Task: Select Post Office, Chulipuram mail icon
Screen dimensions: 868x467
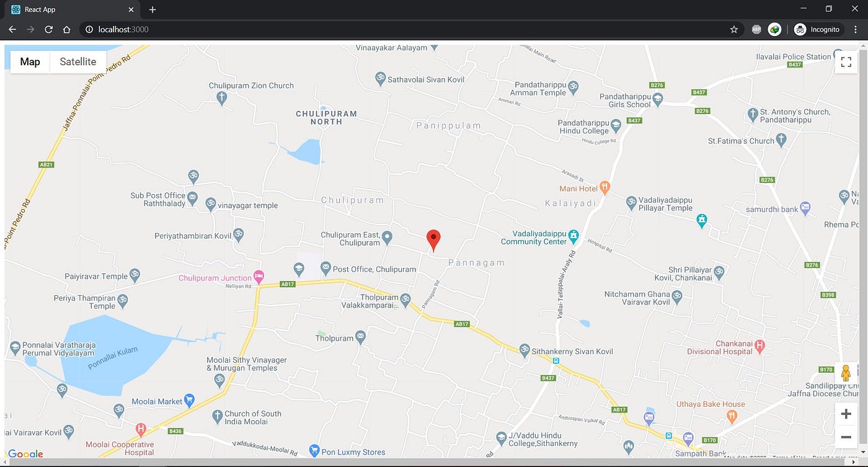Action: [325, 268]
